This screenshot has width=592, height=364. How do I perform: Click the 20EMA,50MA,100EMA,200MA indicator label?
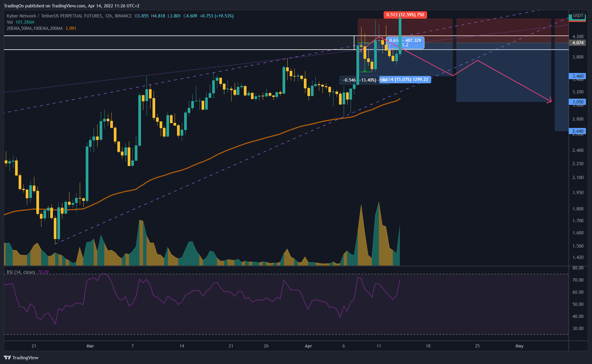pyautogui.click(x=35, y=28)
